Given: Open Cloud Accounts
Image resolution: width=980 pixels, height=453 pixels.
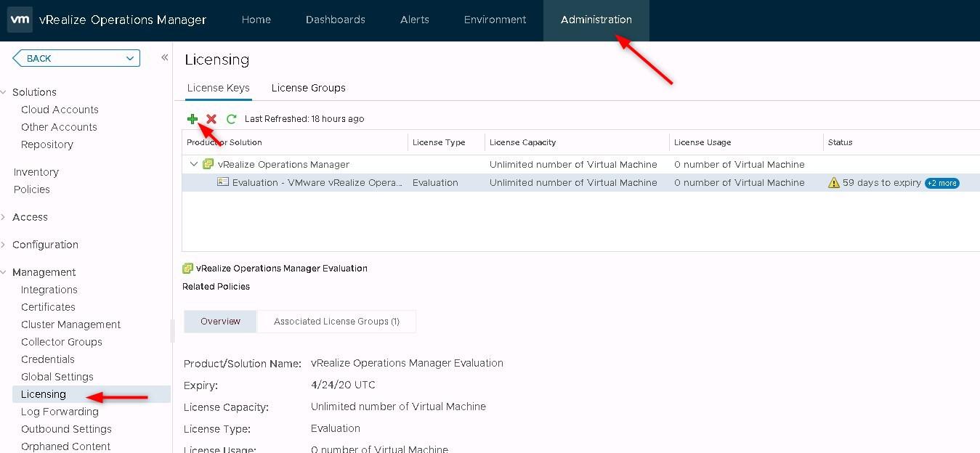Looking at the screenshot, I should pyautogui.click(x=60, y=110).
